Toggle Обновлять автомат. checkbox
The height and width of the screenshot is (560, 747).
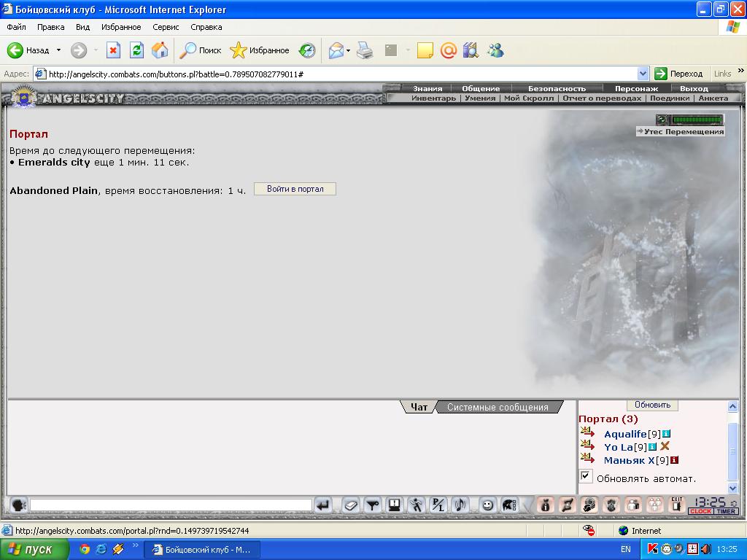[586, 476]
